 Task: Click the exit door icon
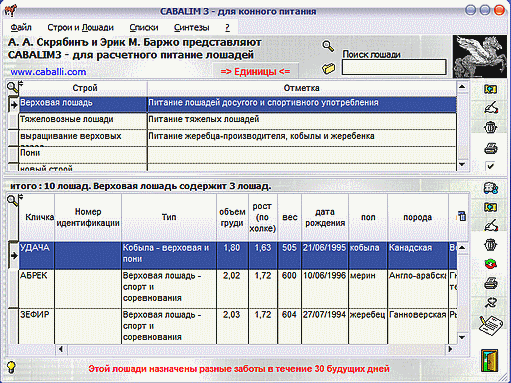coord(490,360)
